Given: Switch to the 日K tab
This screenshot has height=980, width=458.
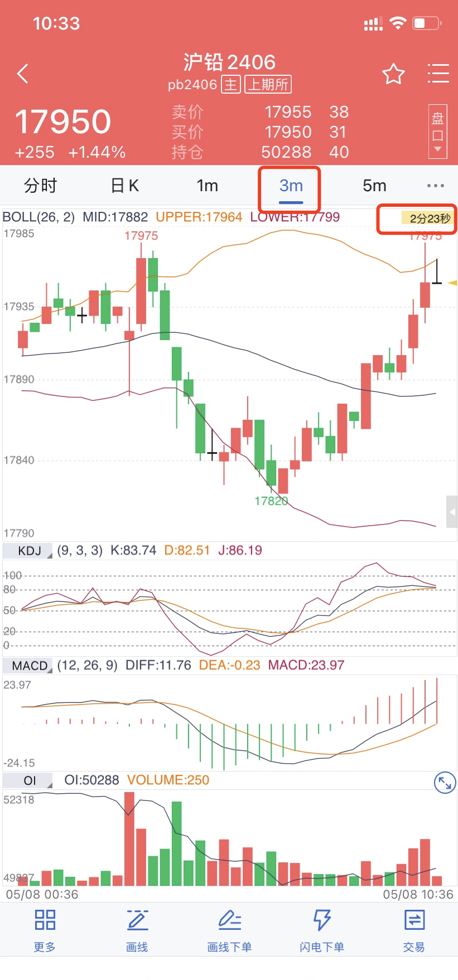Looking at the screenshot, I should click(x=124, y=186).
